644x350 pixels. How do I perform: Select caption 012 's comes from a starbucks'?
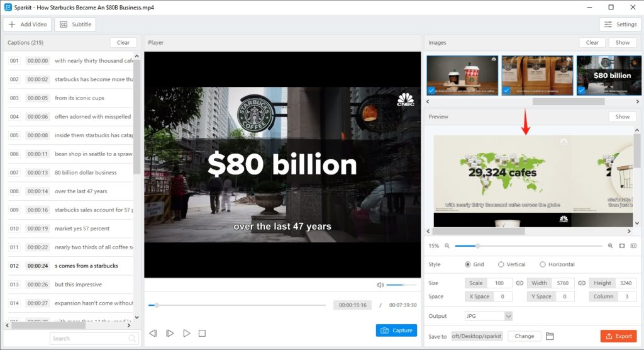click(x=70, y=266)
